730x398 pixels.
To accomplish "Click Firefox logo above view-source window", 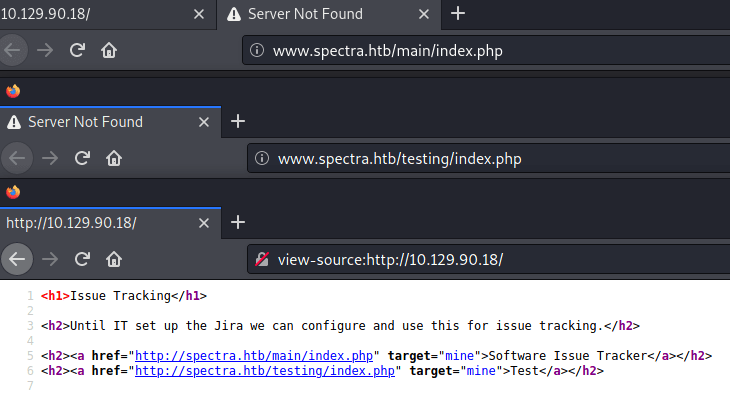I will [x=13, y=192].
